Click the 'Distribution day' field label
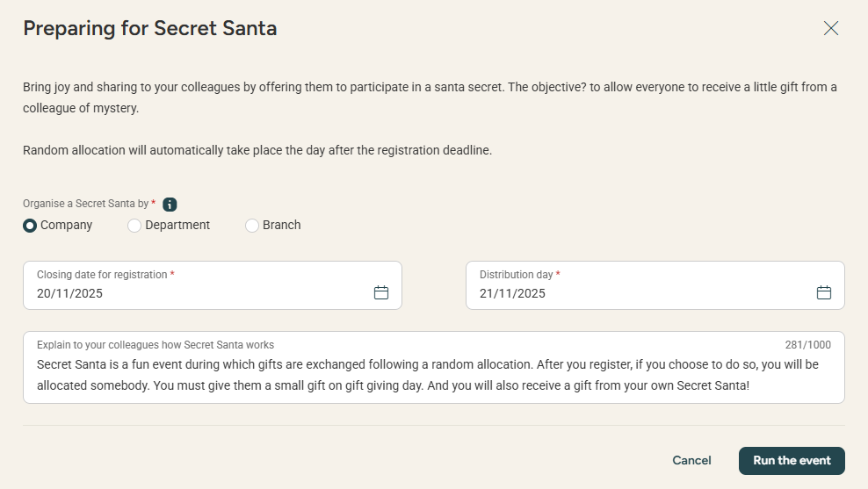This screenshot has height=489, width=868. 517,275
